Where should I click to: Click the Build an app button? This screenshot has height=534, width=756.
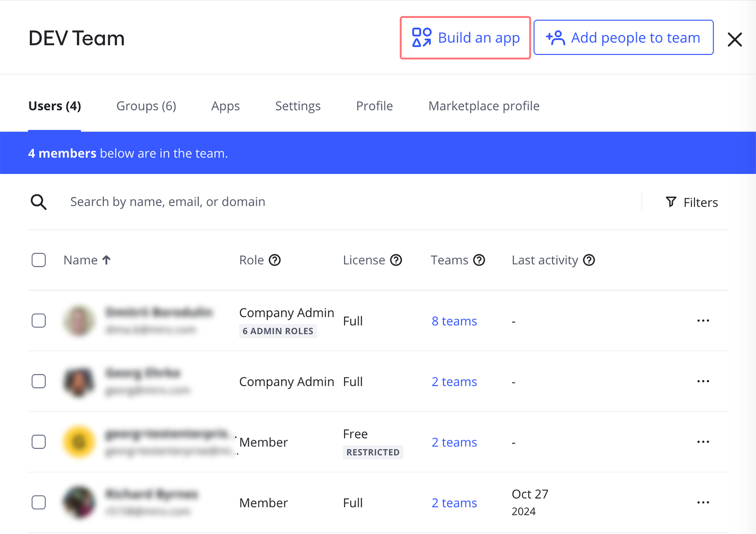[465, 38]
